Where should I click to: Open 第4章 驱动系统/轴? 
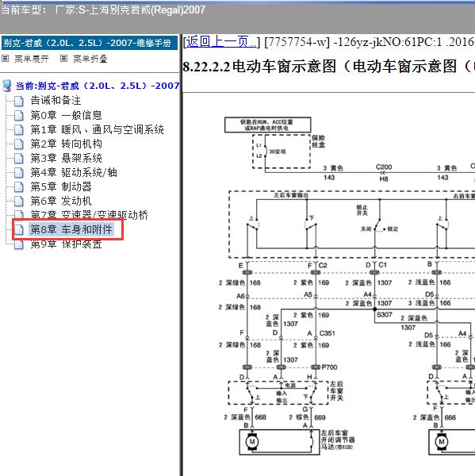click(74, 172)
